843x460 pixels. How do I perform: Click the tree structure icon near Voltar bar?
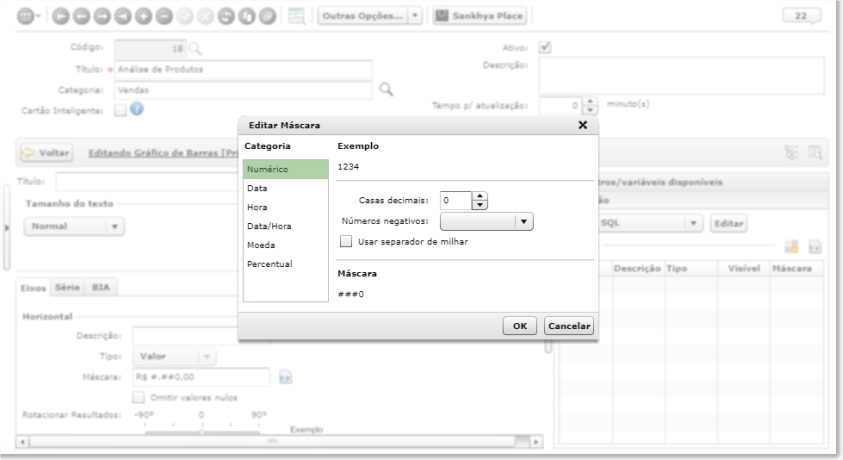pos(791,153)
